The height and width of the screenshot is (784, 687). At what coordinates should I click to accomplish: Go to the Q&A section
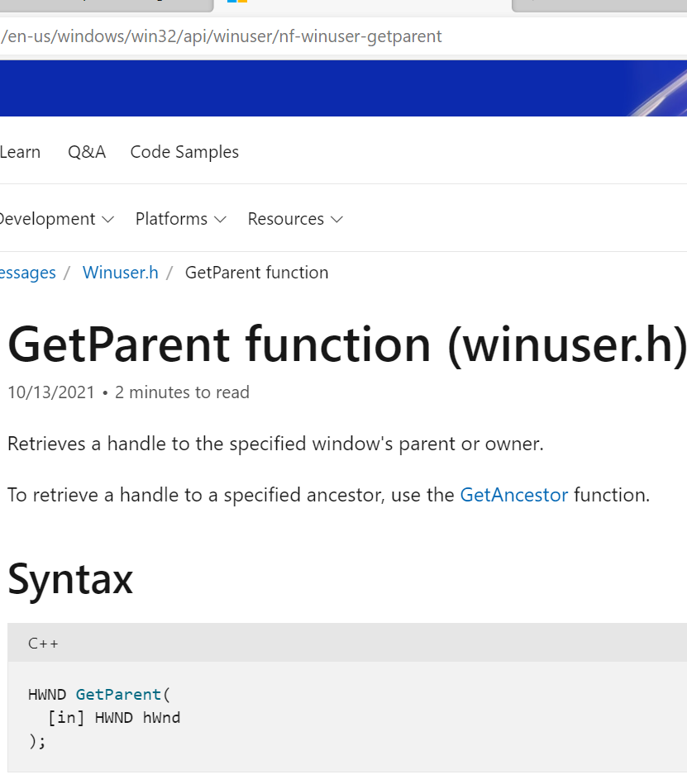click(87, 152)
